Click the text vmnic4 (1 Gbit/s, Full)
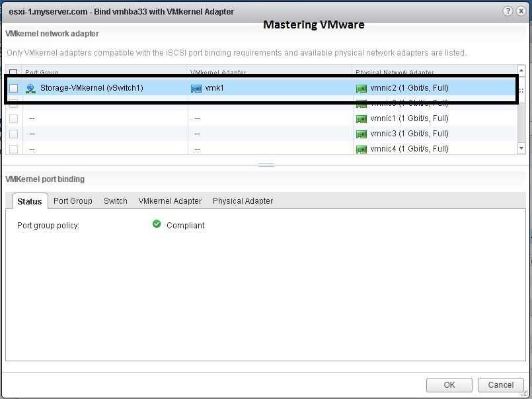 [409, 149]
